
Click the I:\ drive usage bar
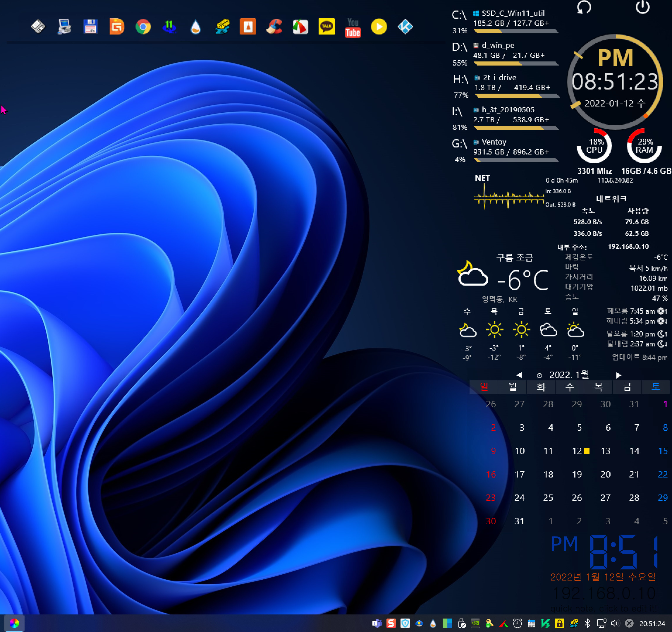(x=516, y=128)
